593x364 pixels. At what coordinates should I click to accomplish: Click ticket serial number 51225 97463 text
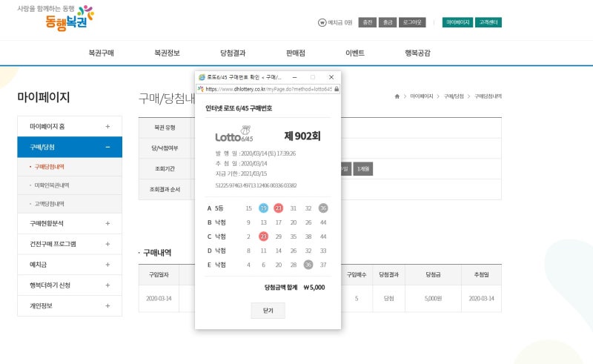(x=256, y=185)
